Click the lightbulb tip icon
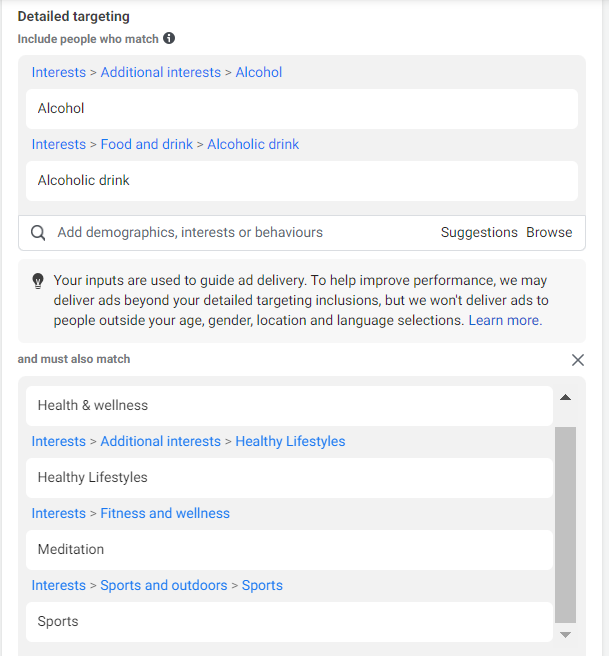Image resolution: width=609 pixels, height=656 pixels. pyautogui.click(x=38, y=281)
